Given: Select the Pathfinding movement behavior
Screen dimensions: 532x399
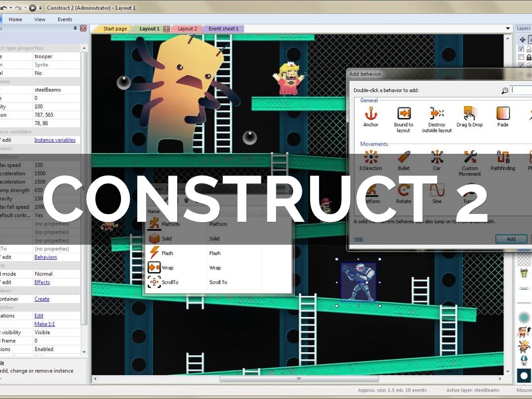Looking at the screenshot, I should (x=502, y=157).
